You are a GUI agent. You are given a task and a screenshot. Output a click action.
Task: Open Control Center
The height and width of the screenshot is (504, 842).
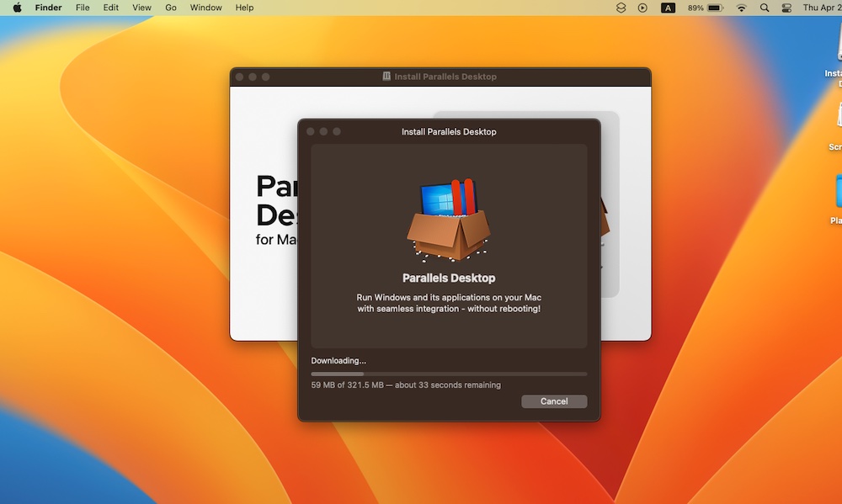(x=786, y=8)
